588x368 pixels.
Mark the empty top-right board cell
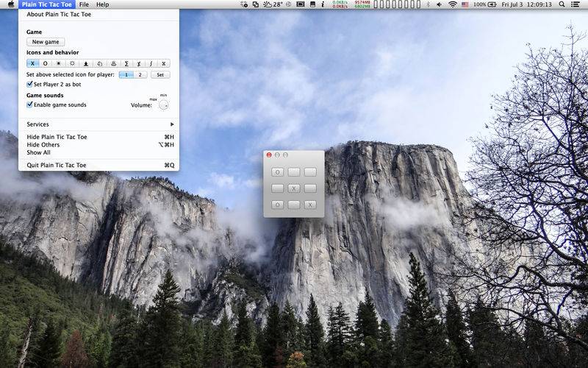(x=310, y=171)
